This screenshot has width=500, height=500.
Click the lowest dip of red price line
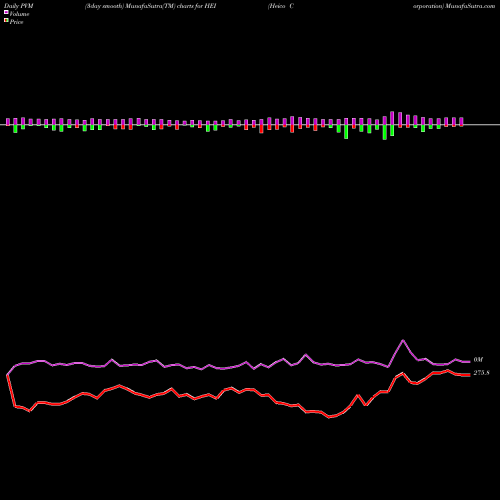(329, 417)
